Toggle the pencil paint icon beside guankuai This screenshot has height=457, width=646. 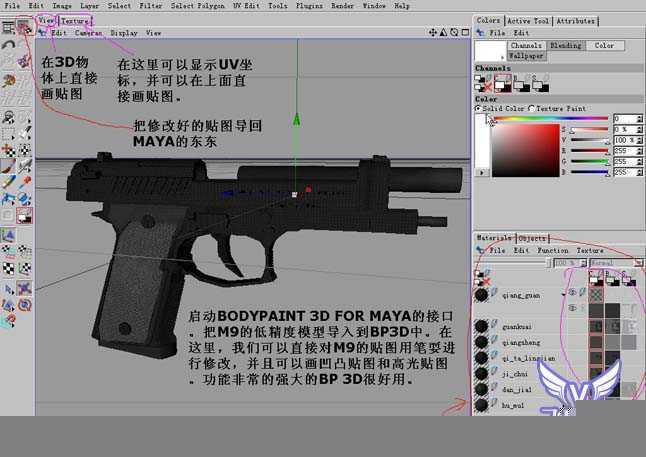(494, 323)
